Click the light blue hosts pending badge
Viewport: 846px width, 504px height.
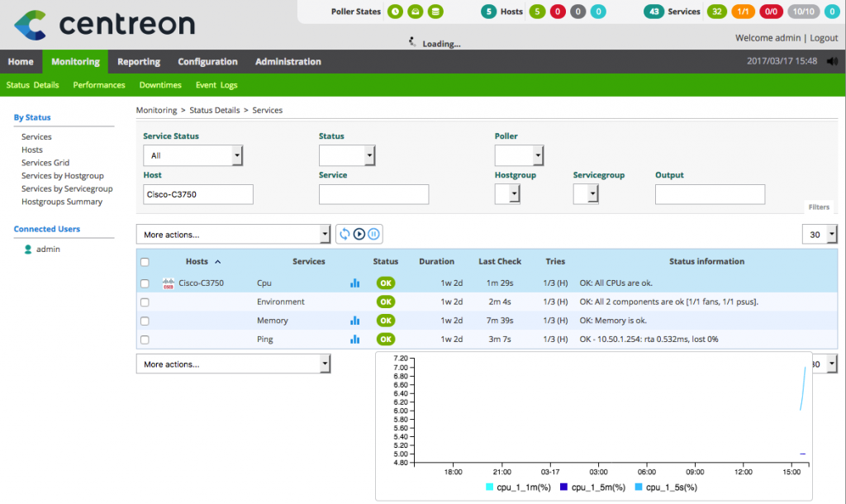pyautogui.click(x=598, y=12)
